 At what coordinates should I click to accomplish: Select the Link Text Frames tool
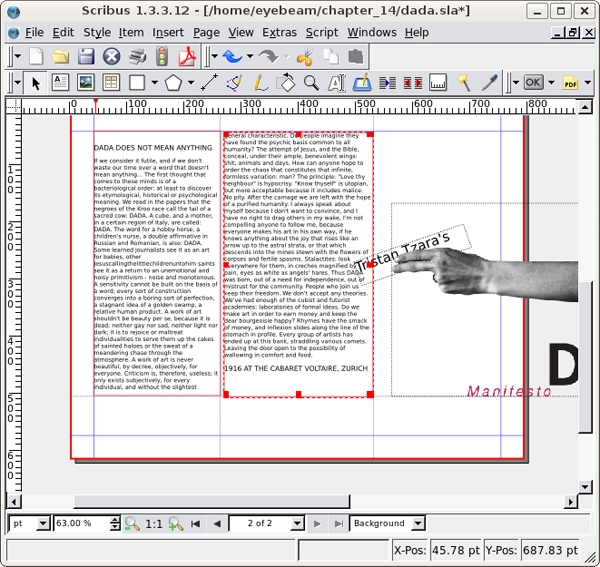[x=388, y=83]
